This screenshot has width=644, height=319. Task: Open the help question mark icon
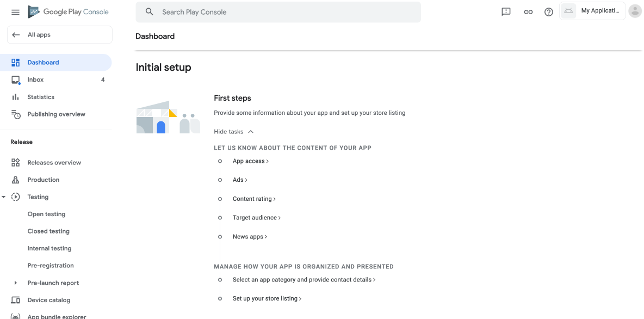click(x=549, y=12)
